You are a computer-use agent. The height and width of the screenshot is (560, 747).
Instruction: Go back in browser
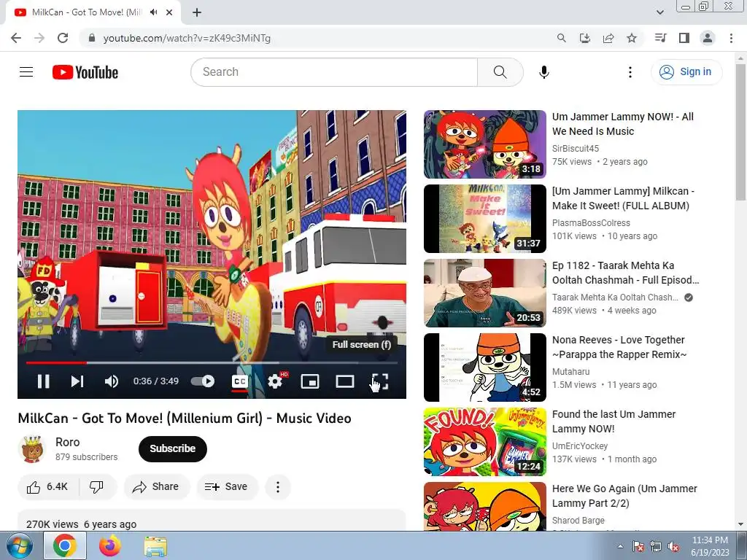pyautogui.click(x=16, y=38)
